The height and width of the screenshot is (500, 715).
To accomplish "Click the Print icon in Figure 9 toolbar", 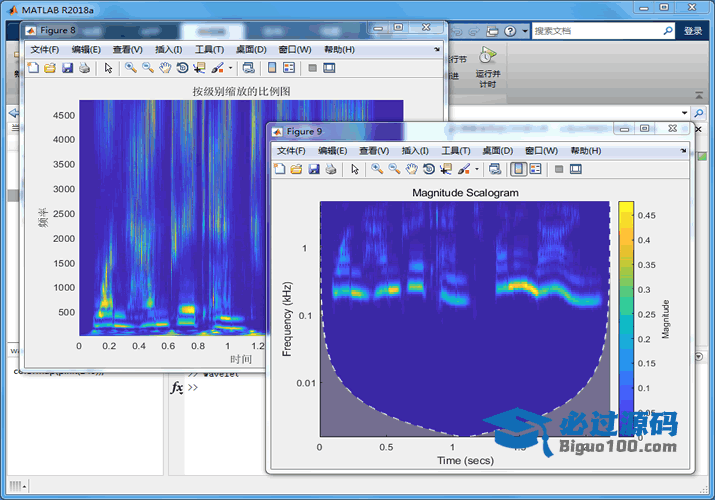I will tap(330, 169).
